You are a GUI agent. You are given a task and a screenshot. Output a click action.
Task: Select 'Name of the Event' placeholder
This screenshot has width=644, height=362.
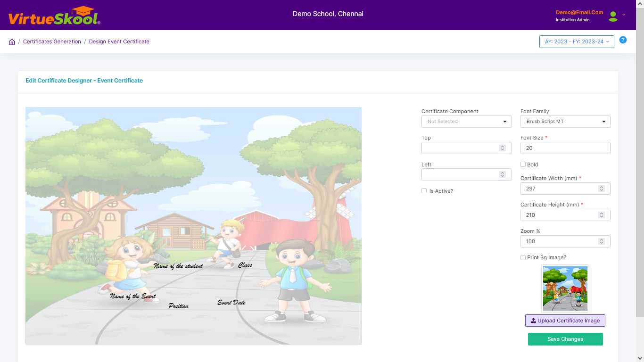click(133, 296)
